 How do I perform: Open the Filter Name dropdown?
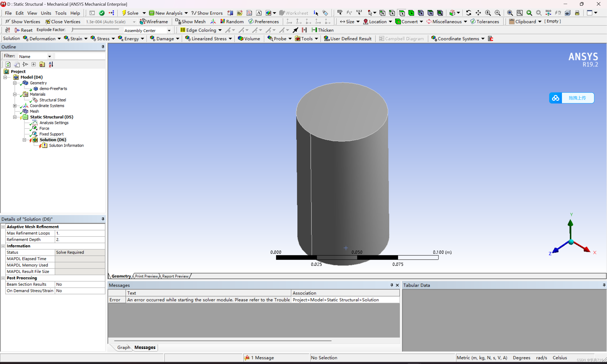tap(49, 56)
